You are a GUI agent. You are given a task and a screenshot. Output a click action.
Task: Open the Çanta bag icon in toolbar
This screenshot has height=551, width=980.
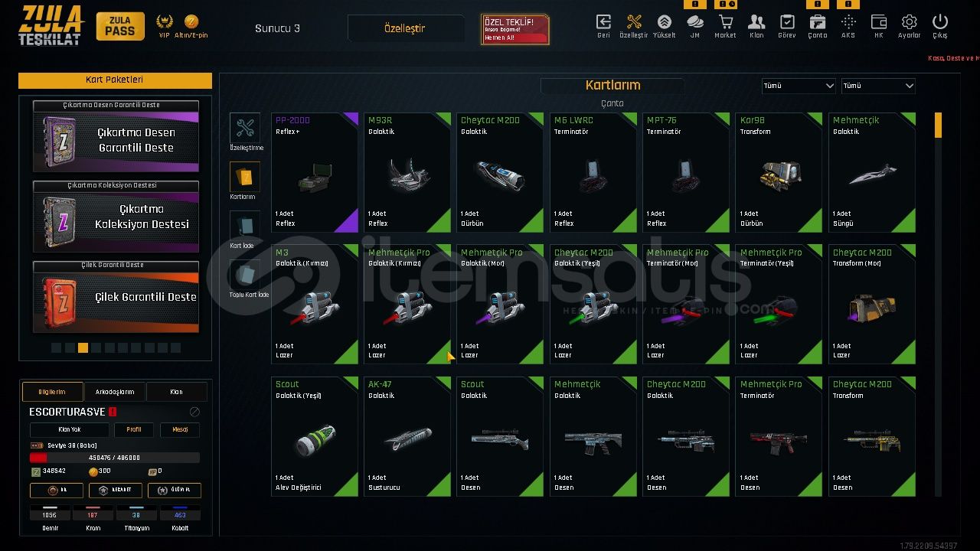pyautogui.click(x=817, y=25)
